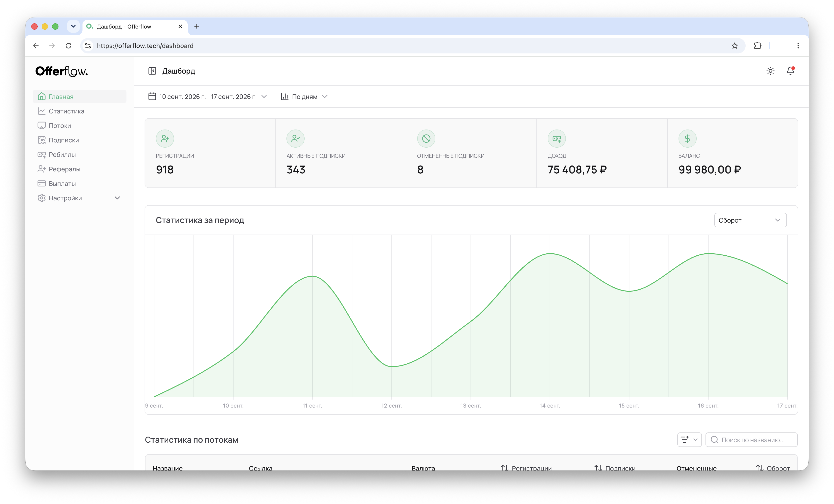
Task: Open a new browser tab
Action: pyautogui.click(x=197, y=26)
